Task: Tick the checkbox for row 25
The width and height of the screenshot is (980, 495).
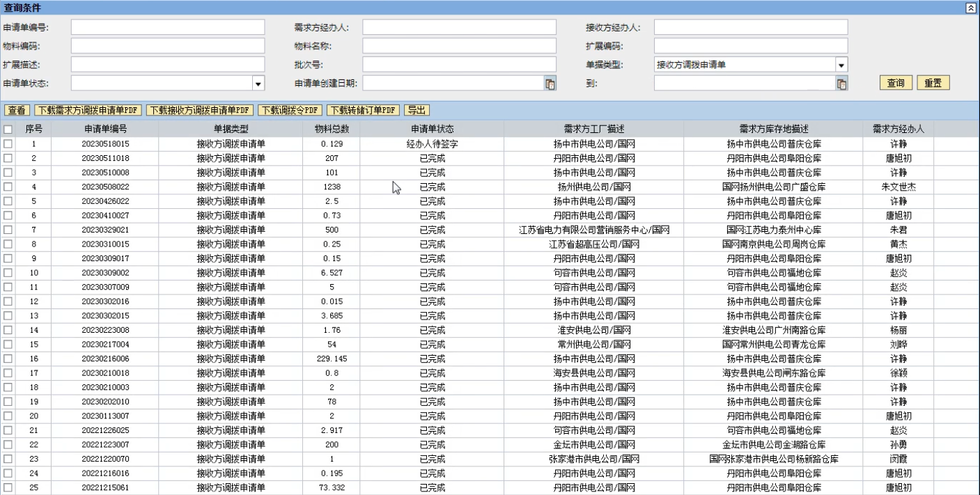Action: coord(8,488)
